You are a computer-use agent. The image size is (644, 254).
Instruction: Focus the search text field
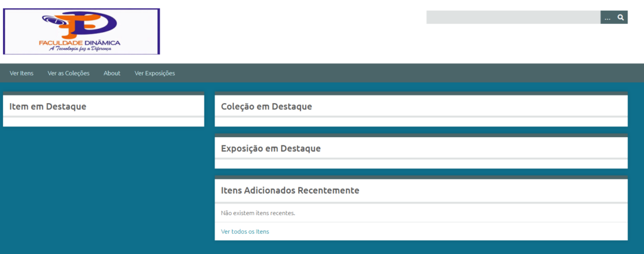click(513, 18)
